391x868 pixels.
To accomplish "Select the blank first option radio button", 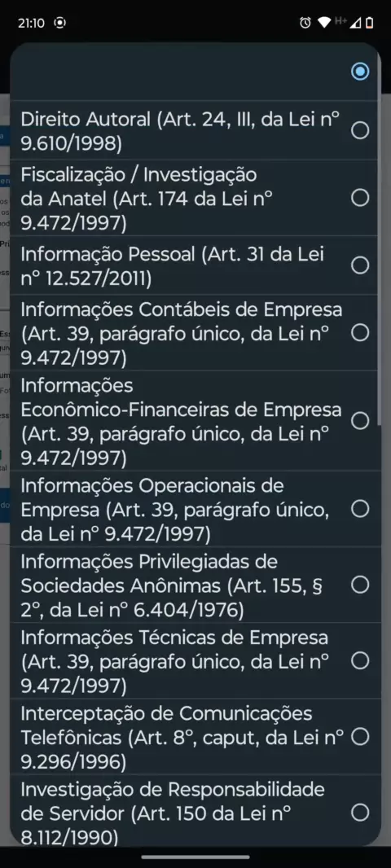I will [x=360, y=72].
